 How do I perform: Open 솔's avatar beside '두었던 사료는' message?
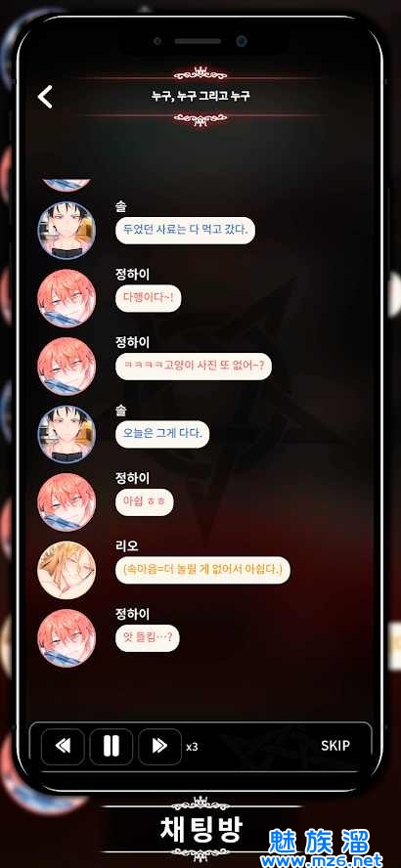tap(67, 231)
